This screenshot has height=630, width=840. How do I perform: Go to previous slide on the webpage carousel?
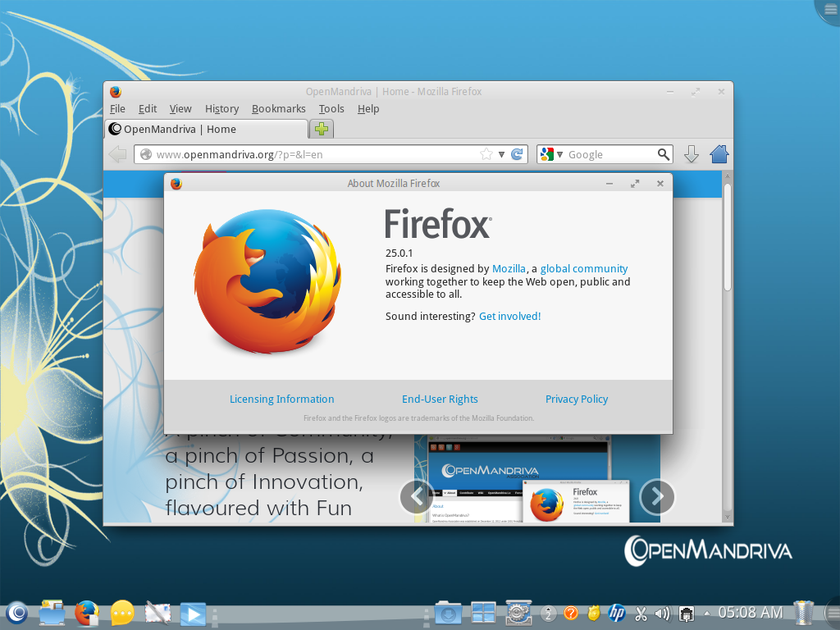pos(417,496)
